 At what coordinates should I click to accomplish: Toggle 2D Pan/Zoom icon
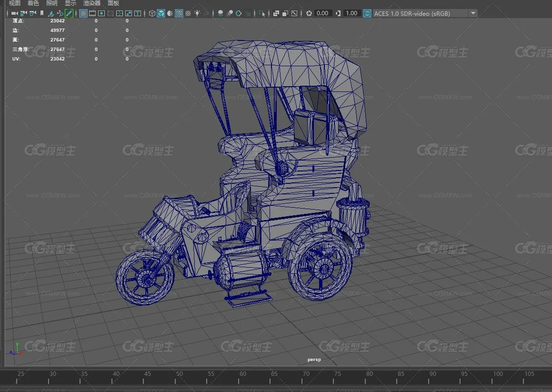[60, 13]
